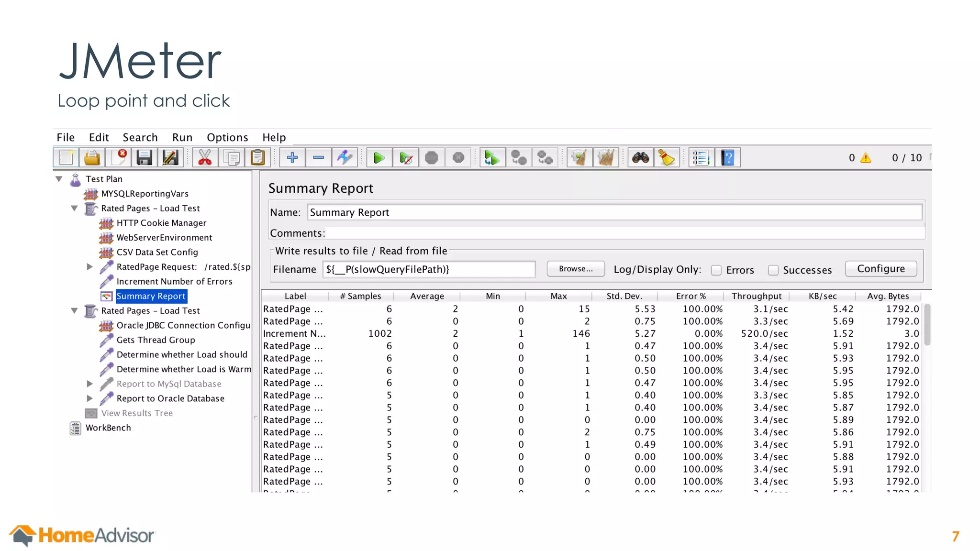Screen dimensions: 980x551
Task: Start the test with green play icon
Action: [379, 157]
